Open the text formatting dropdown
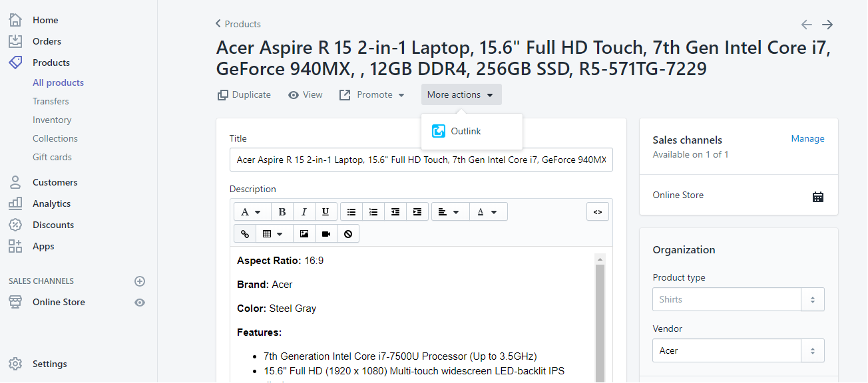868x383 pixels. [251, 212]
